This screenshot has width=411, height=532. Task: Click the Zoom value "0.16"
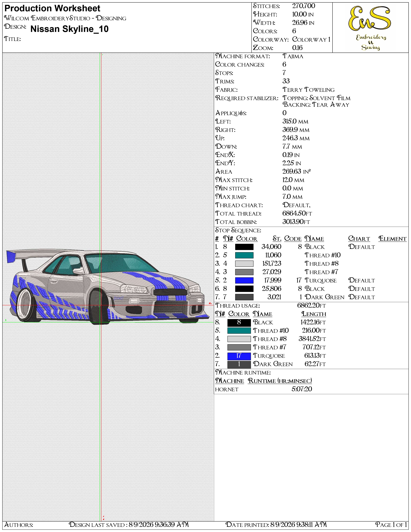297,48
